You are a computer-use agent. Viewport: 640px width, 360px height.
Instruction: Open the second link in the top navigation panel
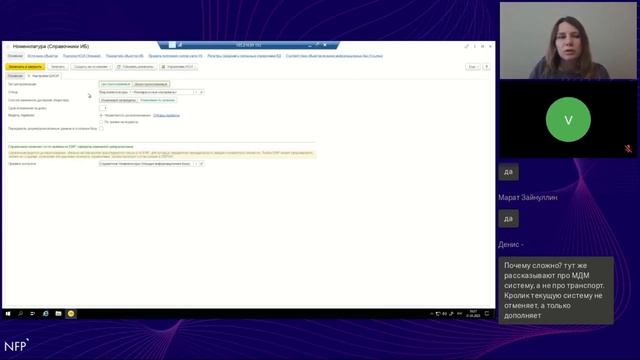pyautogui.click(x=42, y=56)
